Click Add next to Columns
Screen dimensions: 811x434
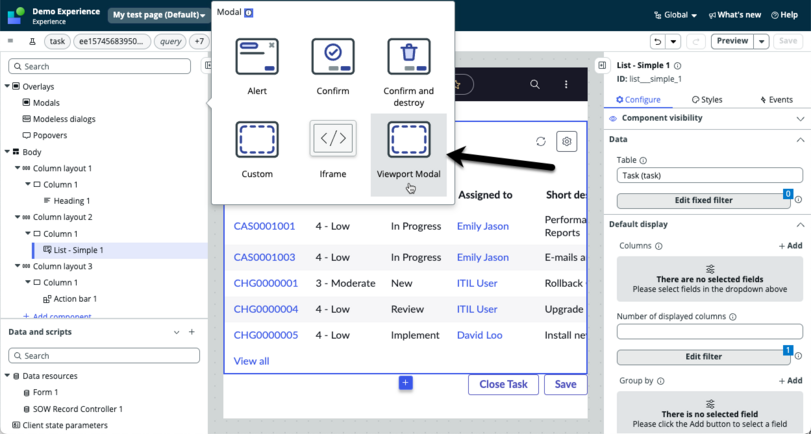790,246
